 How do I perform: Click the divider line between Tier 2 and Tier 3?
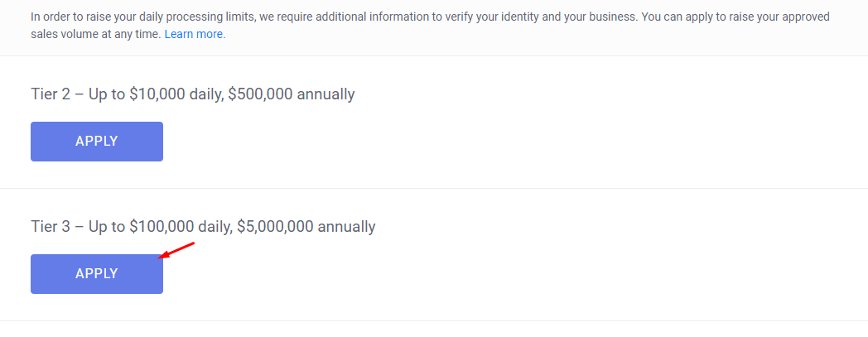click(x=434, y=188)
